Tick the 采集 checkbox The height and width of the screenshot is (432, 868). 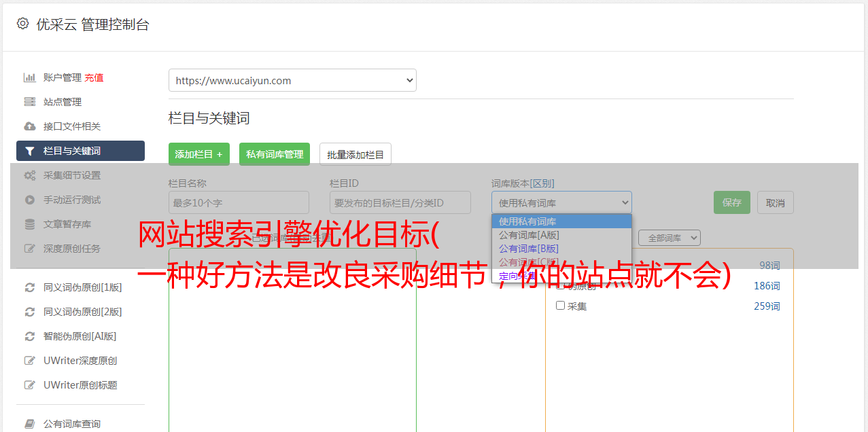click(561, 306)
